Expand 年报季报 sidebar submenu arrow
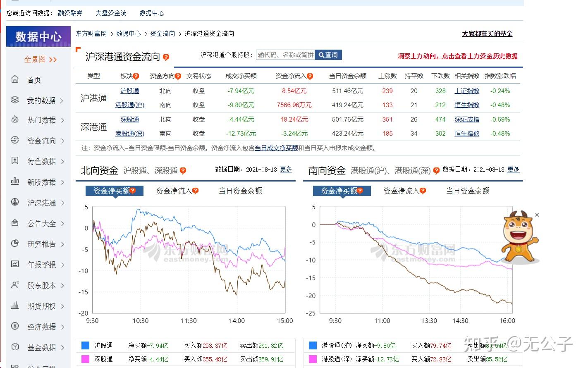The width and height of the screenshot is (588, 368). [x=62, y=265]
